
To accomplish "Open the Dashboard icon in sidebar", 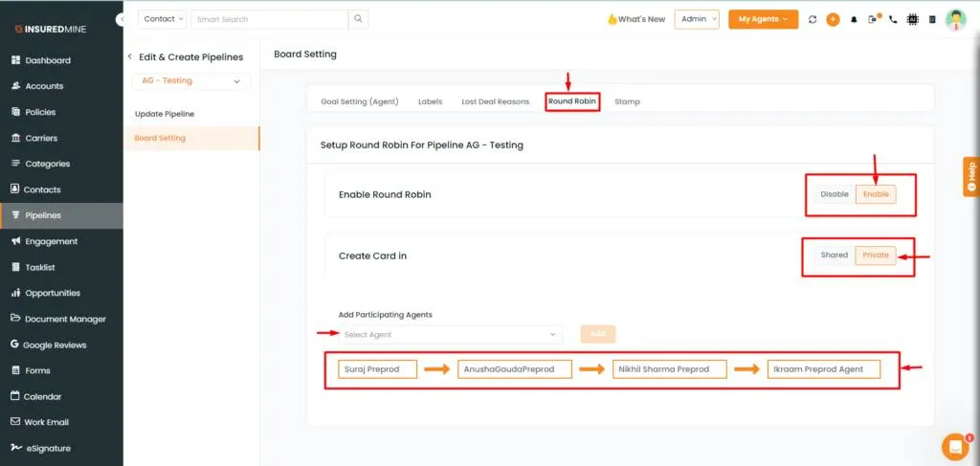I will [x=15, y=60].
